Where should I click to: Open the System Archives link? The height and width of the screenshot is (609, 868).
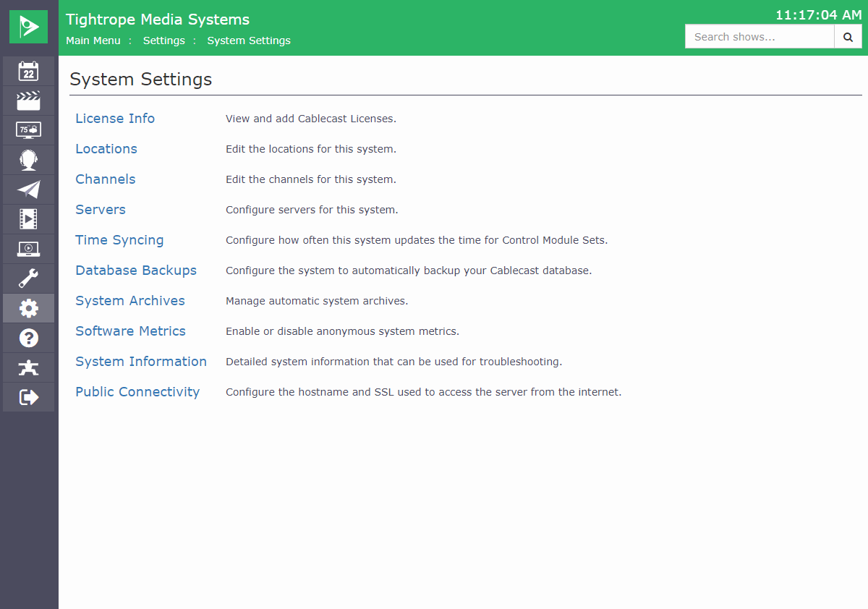pos(130,301)
